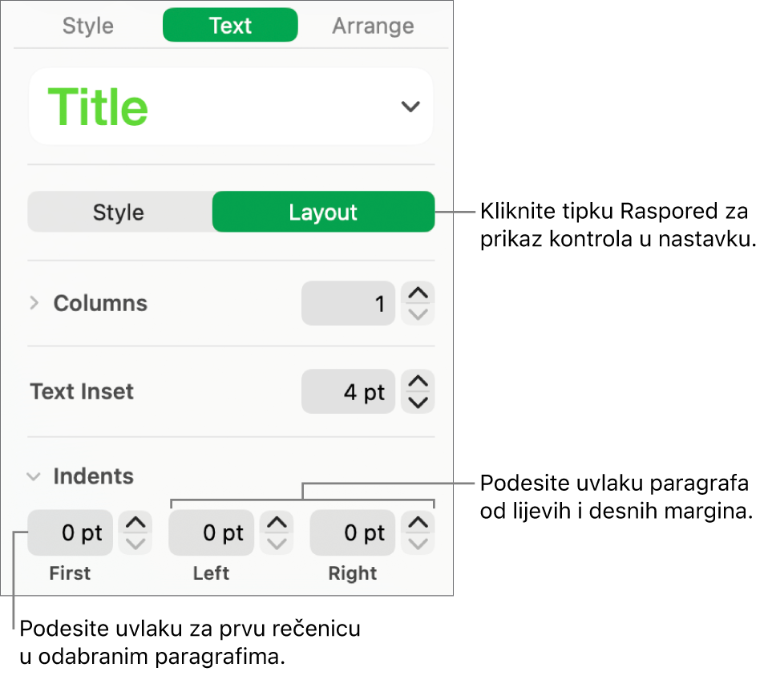Viewport: 764px width, 700px height.
Task: Open the Title paragraph style popup
Action: (231, 106)
